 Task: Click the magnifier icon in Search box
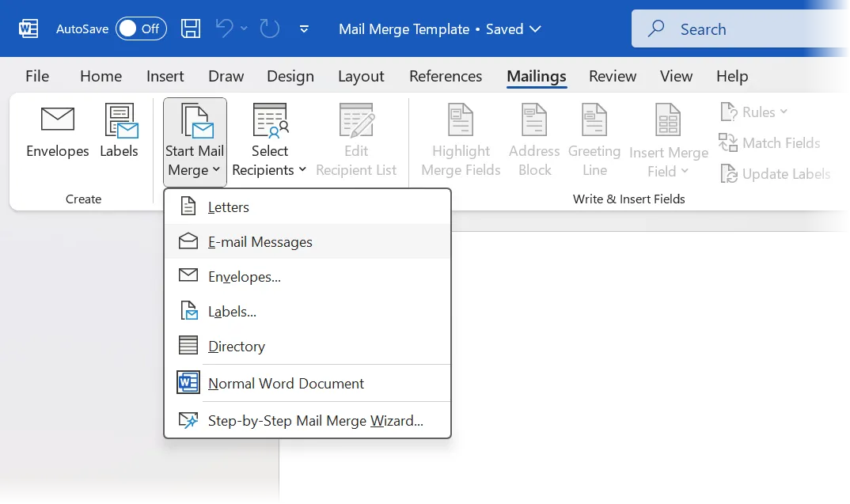coord(656,28)
